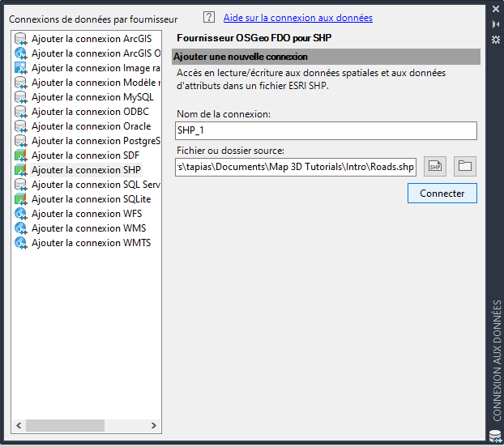Click the Connecter button
This screenshot has height=447, width=504.
(442, 194)
